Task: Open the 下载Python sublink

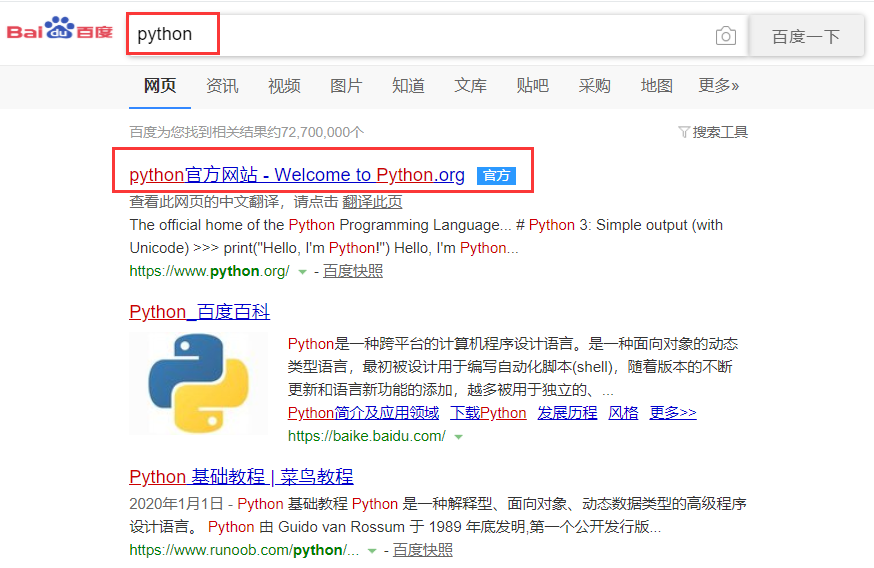Action: (488, 412)
